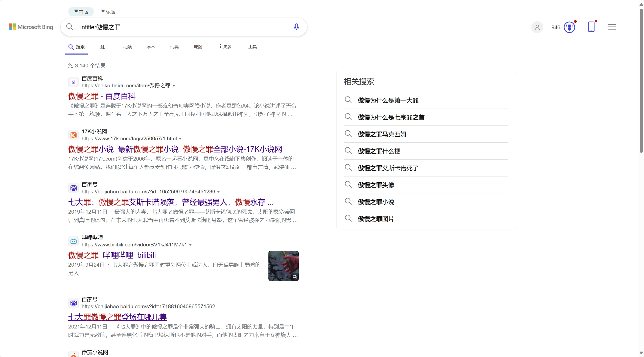
Task: Open the 傲慢之罪 - 百度百科 result
Action: pyautogui.click(x=102, y=96)
